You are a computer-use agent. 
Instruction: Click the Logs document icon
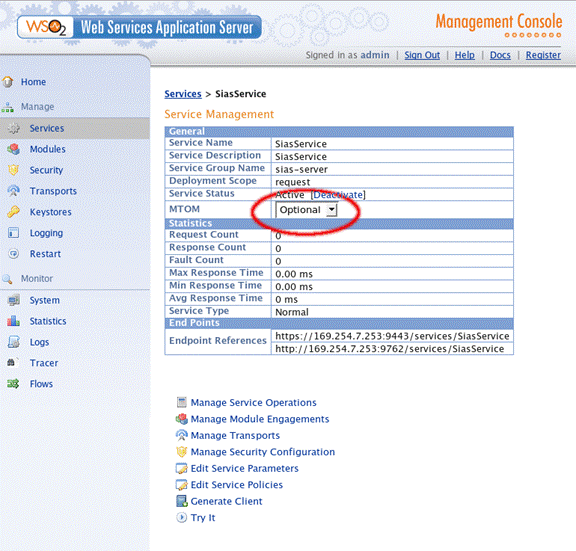[14, 342]
